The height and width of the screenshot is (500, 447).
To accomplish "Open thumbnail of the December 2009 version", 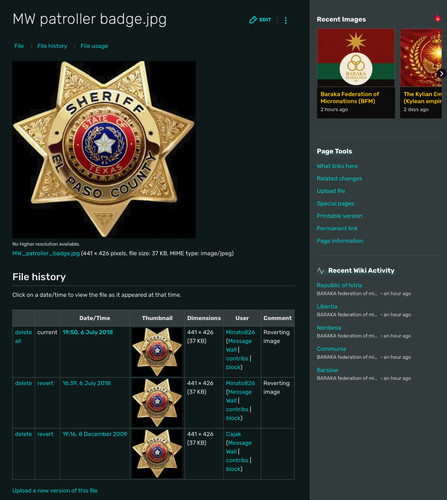I will [x=157, y=454].
